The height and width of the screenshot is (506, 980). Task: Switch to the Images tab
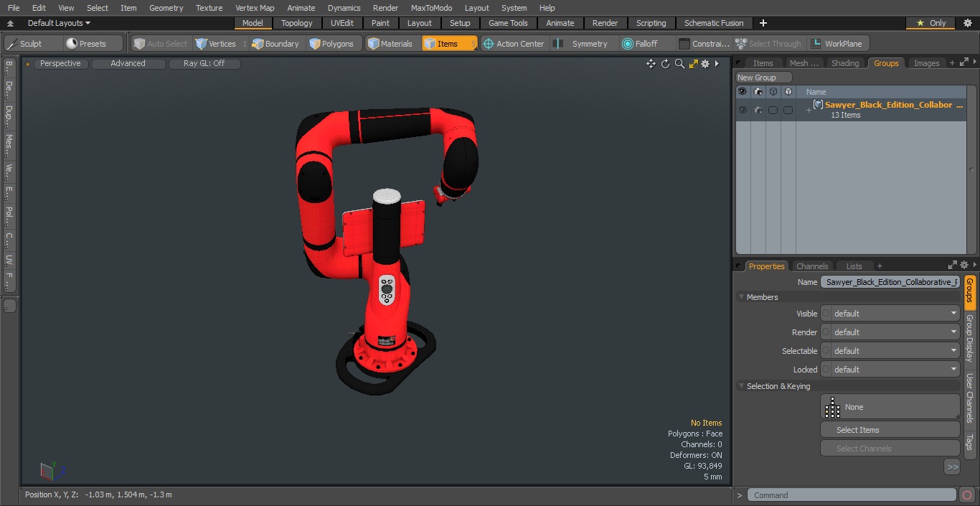click(x=926, y=63)
